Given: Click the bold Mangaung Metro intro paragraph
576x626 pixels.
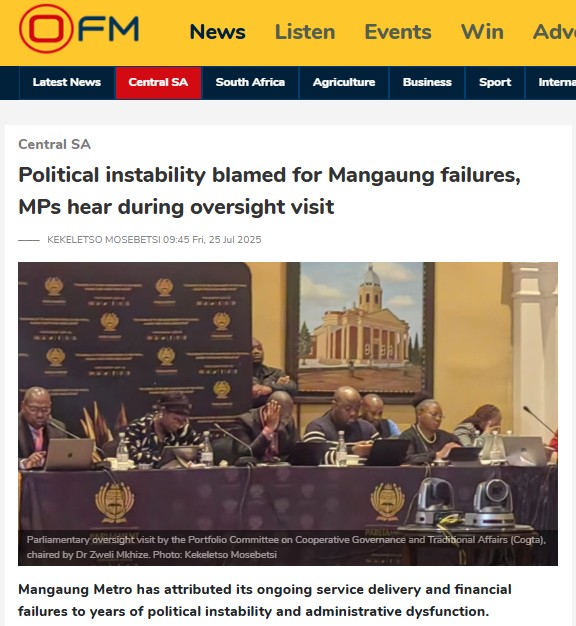Looking at the screenshot, I should 265,600.
